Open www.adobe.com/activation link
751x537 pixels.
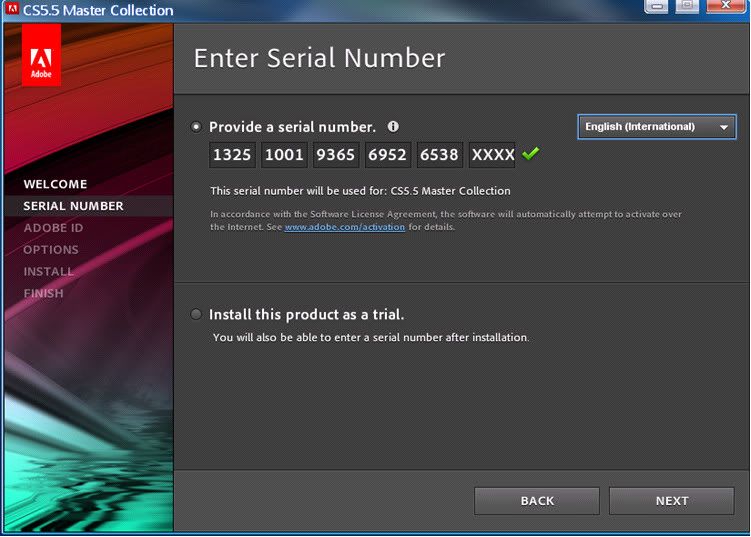coord(344,227)
